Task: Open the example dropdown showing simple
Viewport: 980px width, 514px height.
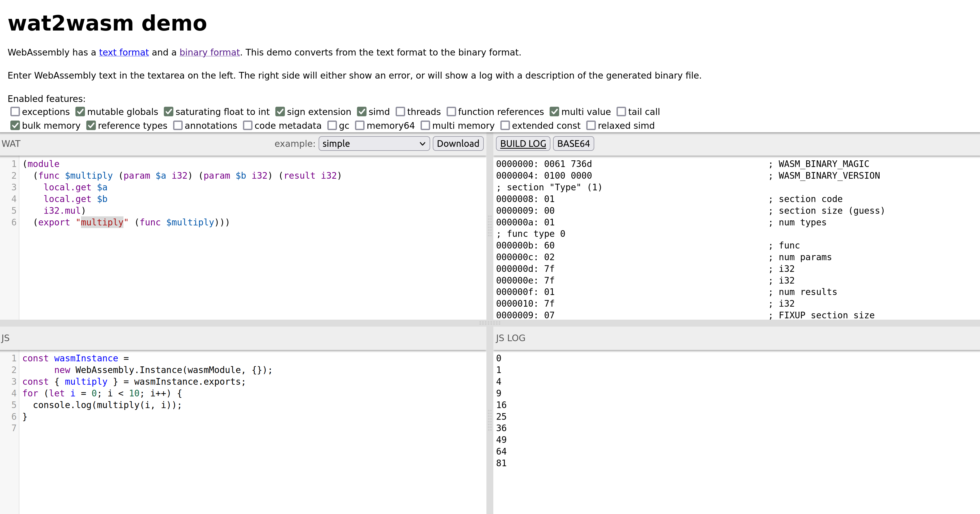Action: point(374,143)
